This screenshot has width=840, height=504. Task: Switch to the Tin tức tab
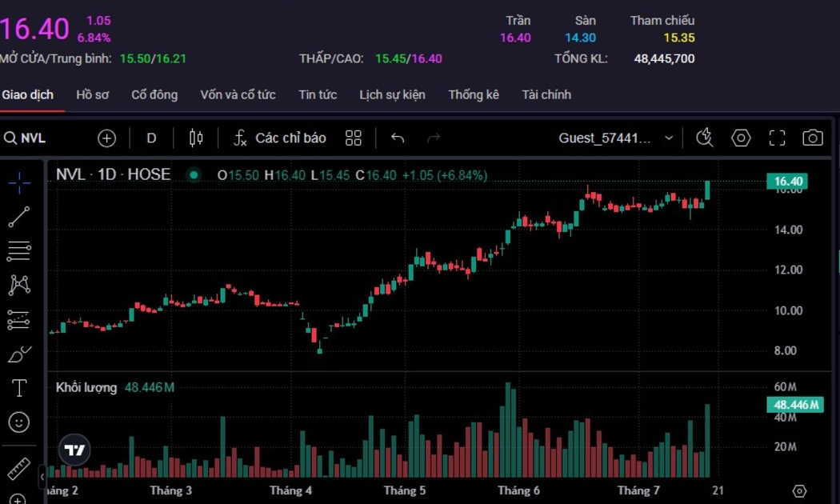318,94
